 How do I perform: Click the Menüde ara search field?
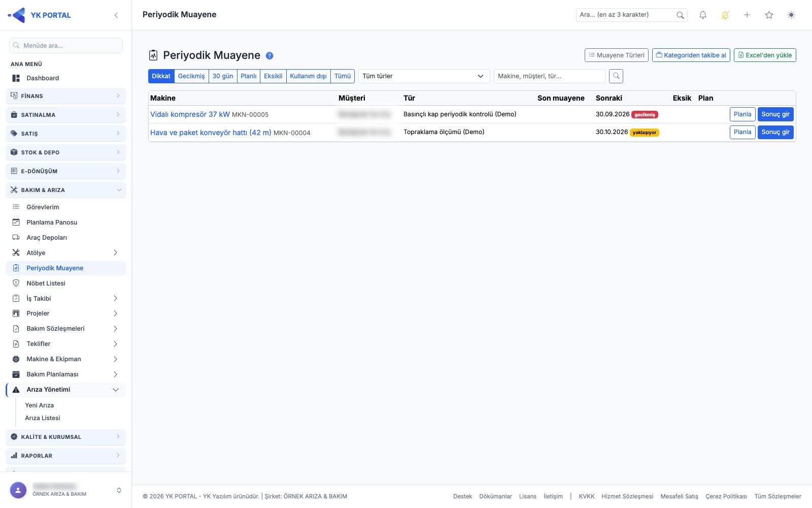pos(66,45)
